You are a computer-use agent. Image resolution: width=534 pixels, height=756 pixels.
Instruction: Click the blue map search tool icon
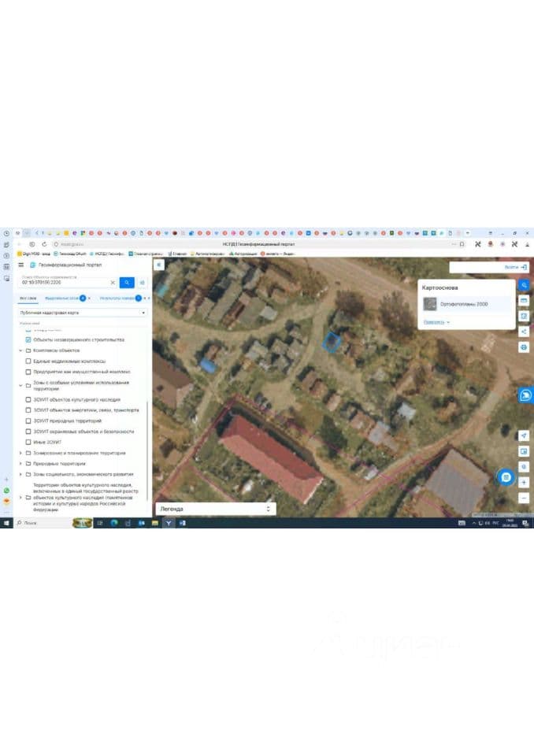coord(524,285)
